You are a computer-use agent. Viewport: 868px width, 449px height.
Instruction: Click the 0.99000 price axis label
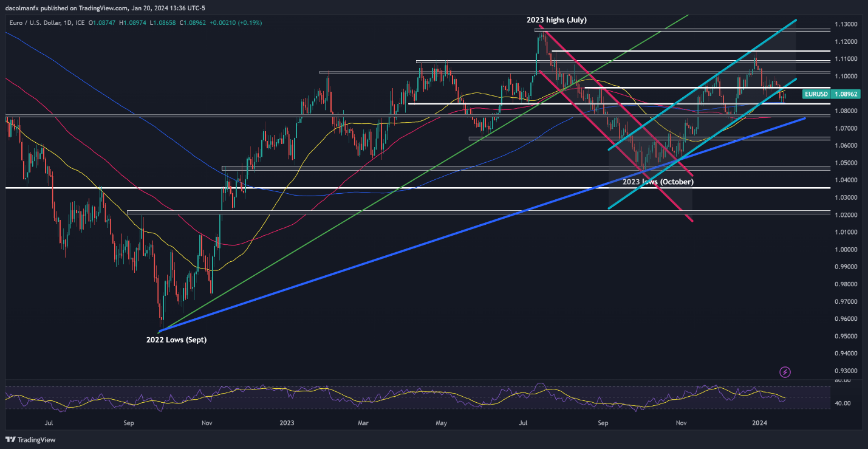(x=845, y=267)
